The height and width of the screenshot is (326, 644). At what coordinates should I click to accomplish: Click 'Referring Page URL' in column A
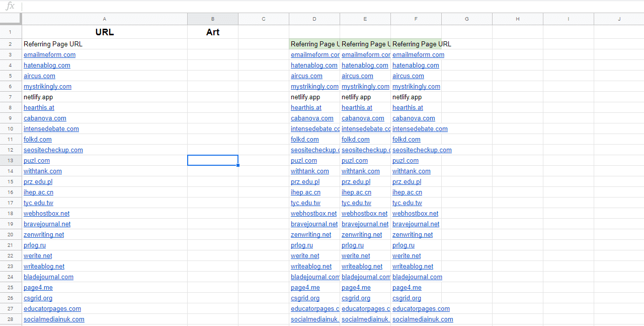[53, 44]
